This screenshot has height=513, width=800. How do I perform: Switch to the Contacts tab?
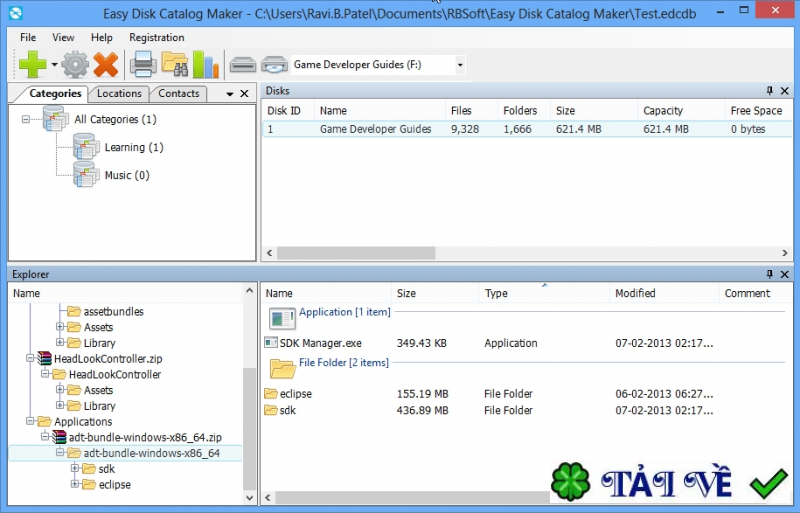[179, 93]
